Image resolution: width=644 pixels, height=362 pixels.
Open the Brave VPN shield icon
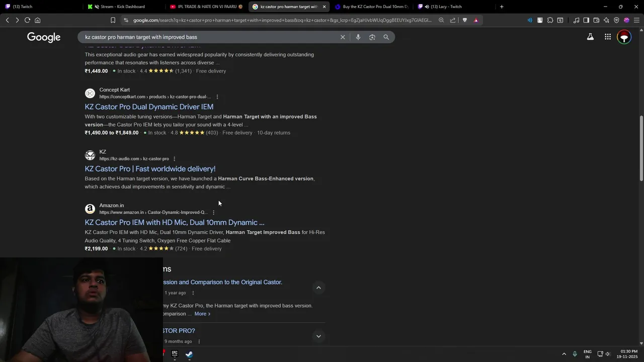coord(616,20)
